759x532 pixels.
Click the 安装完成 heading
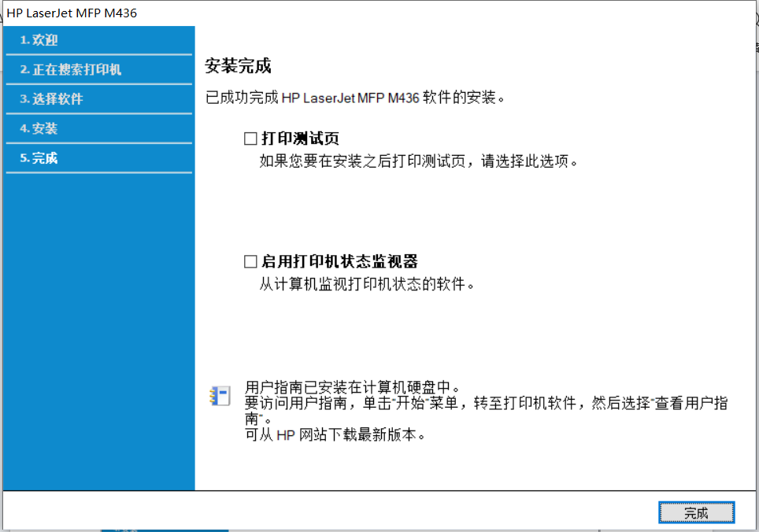click(238, 66)
